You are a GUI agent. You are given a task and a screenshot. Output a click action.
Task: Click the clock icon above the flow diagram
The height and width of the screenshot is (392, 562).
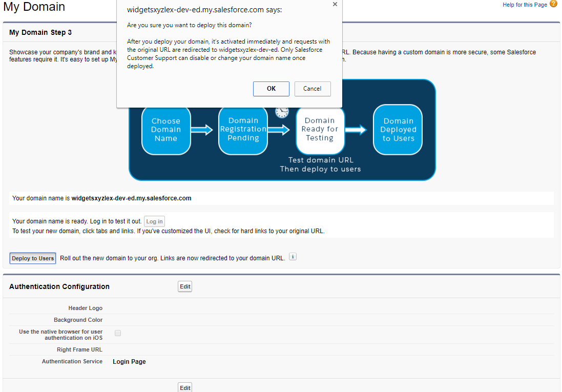click(x=282, y=112)
